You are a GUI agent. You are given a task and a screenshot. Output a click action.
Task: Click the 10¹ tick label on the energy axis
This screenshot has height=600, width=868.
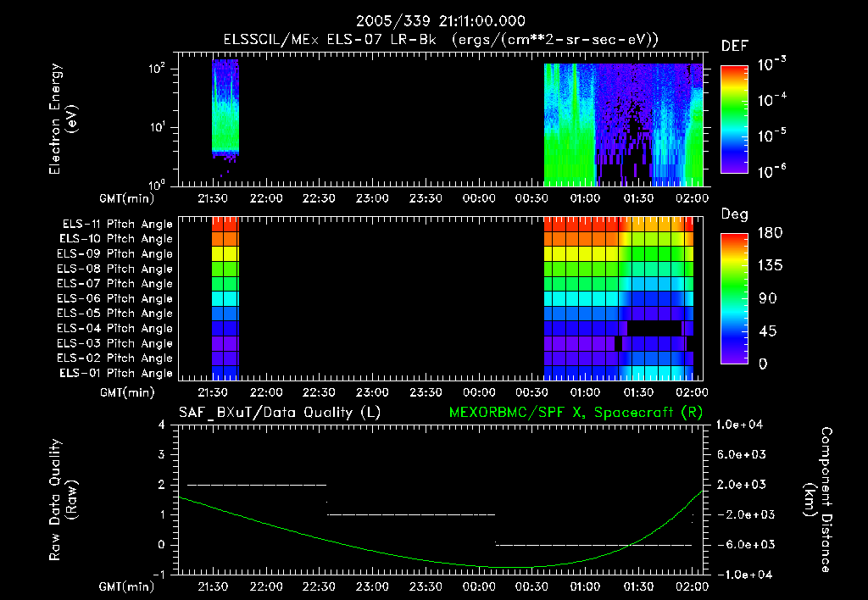158,127
